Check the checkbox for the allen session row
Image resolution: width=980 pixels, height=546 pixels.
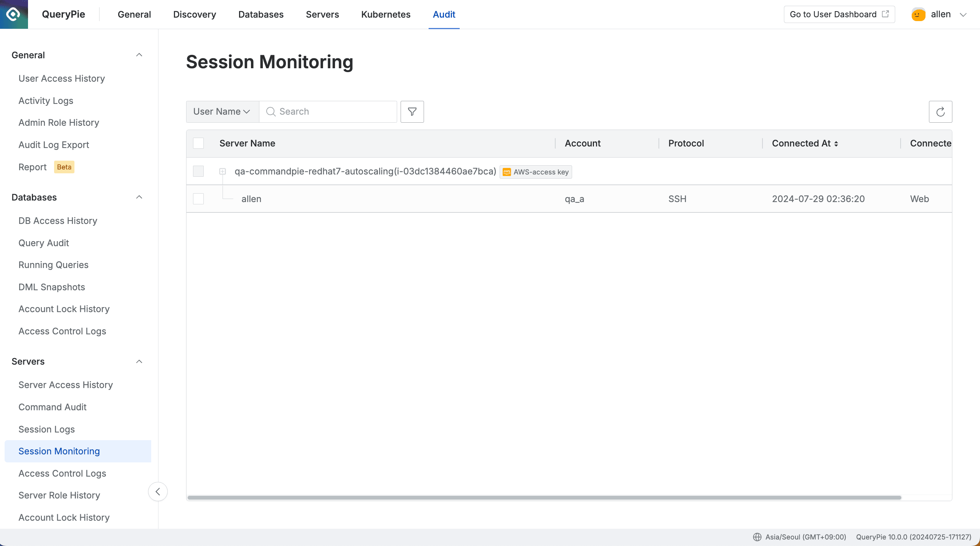coord(198,199)
